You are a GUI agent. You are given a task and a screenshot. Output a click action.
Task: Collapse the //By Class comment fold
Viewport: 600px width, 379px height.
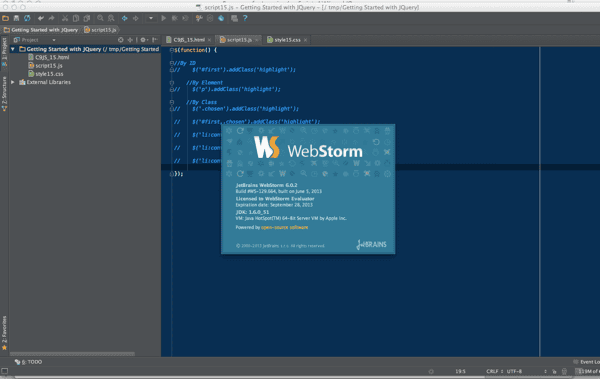click(172, 102)
